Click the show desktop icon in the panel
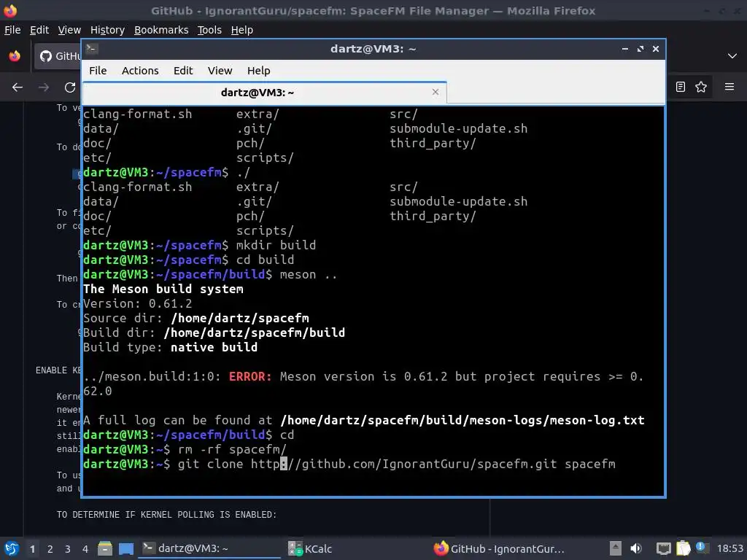 [126, 548]
